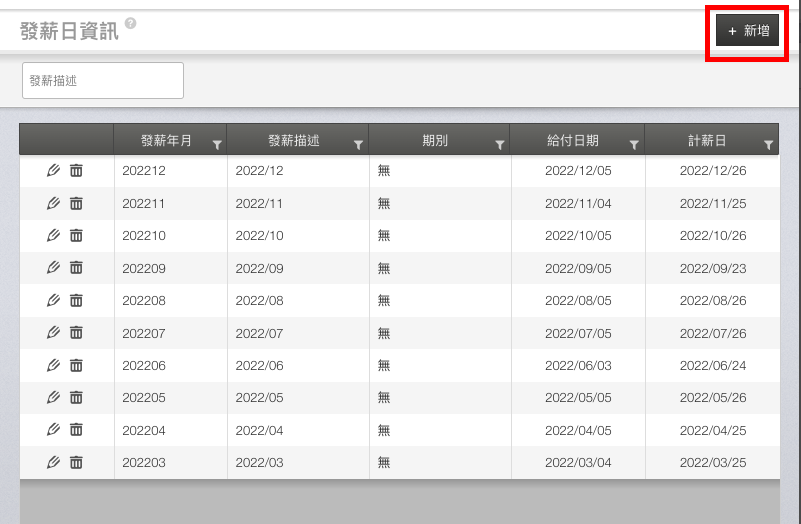801x524 pixels.
Task: Select cell 202209 in 發薪年月
Action: coord(144,268)
